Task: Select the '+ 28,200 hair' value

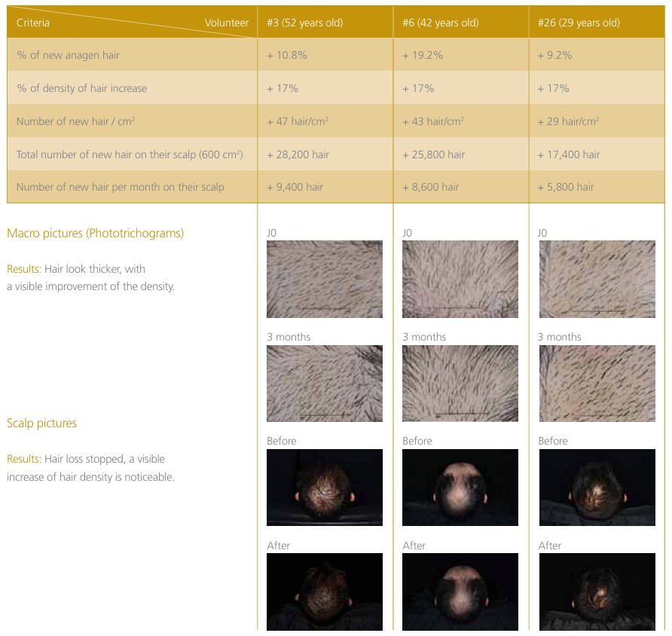Action: 298,154
